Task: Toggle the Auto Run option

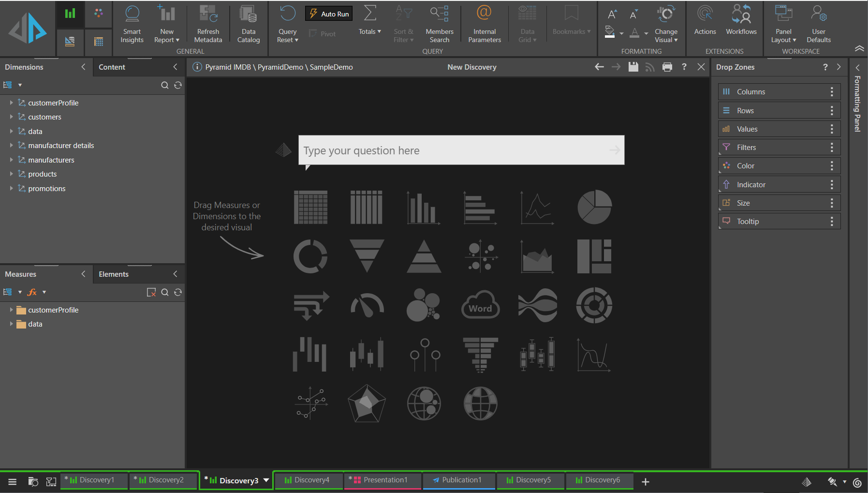Action: coord(329,14)
